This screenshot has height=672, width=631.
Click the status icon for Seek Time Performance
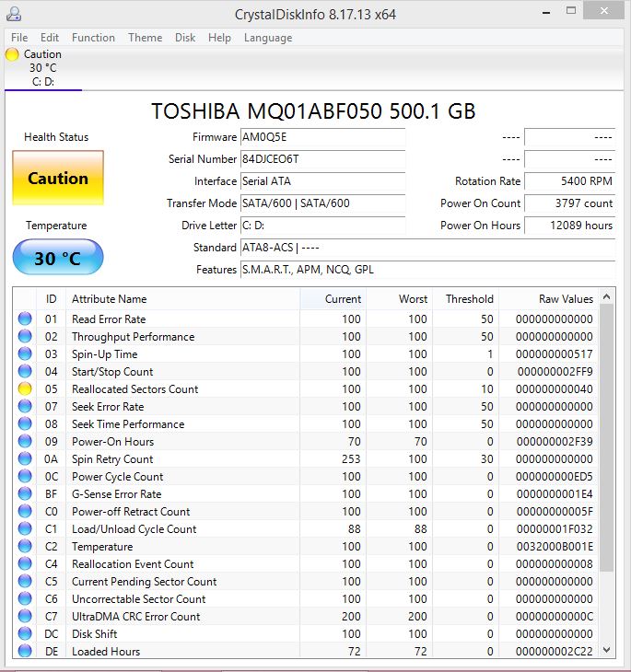pos(25,423)
